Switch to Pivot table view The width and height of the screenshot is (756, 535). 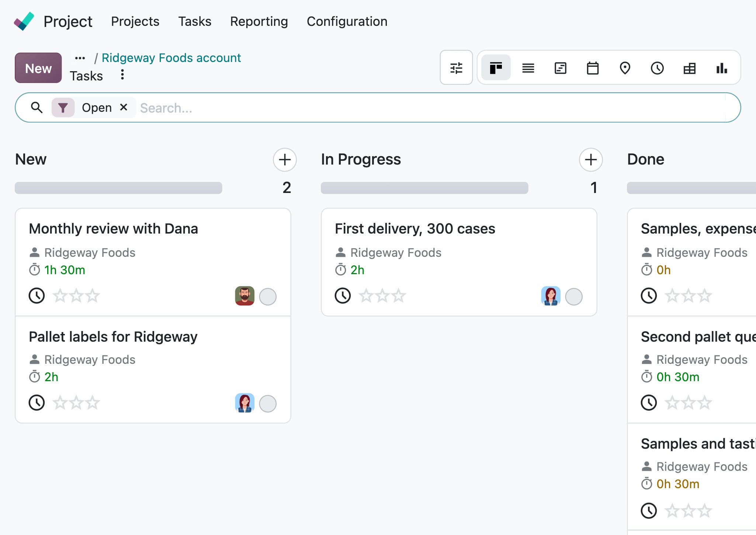point(689,68)
